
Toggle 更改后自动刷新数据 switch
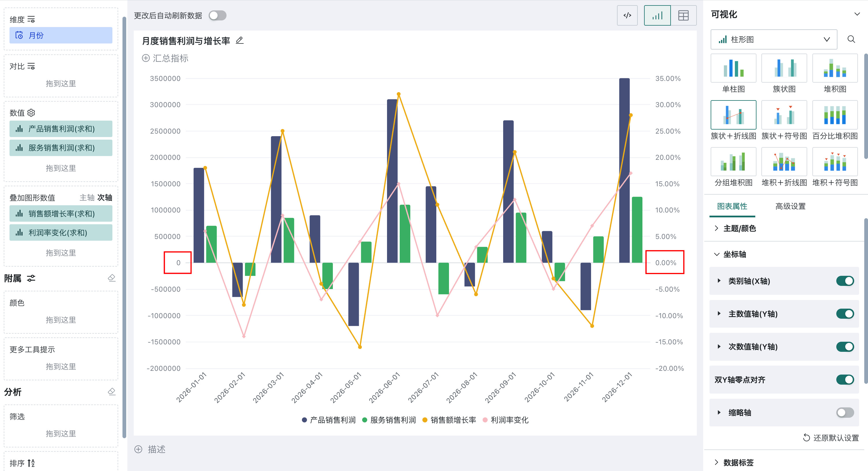click(x=217, y=16)
